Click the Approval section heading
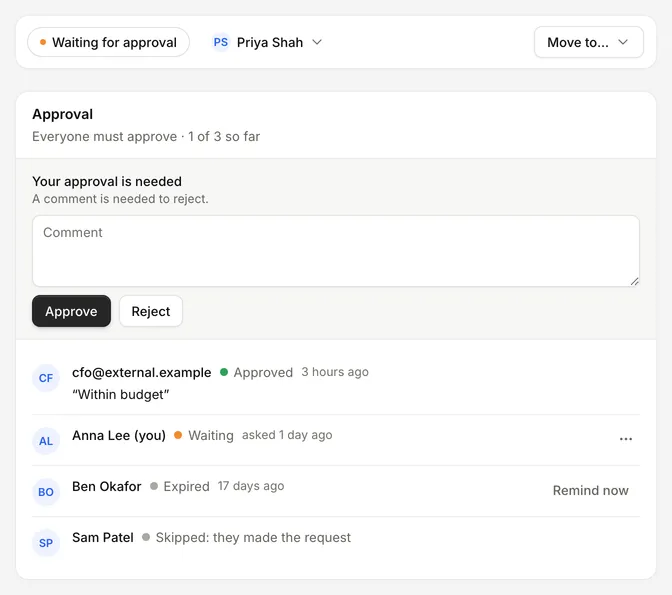The image size is (672, 595). tap(63, 114)
